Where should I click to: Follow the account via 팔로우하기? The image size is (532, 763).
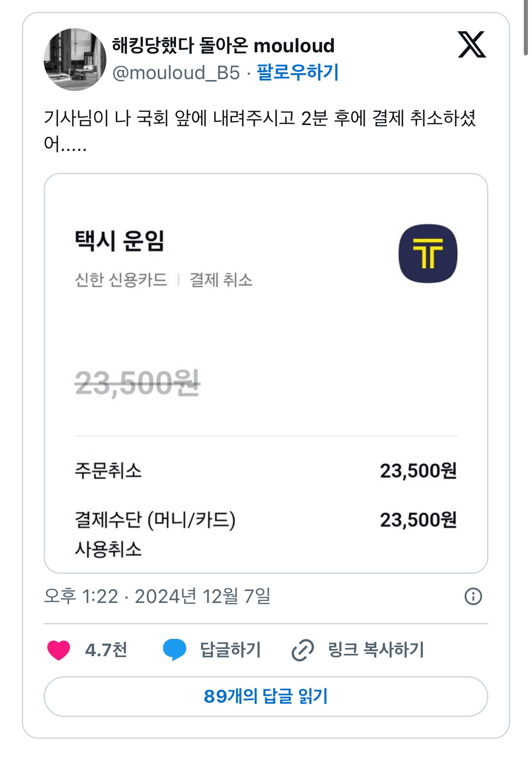coord(298,73)
